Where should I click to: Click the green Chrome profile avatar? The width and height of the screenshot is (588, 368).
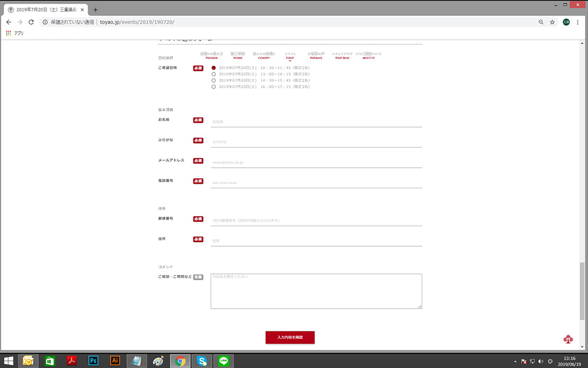coord(566,22)
